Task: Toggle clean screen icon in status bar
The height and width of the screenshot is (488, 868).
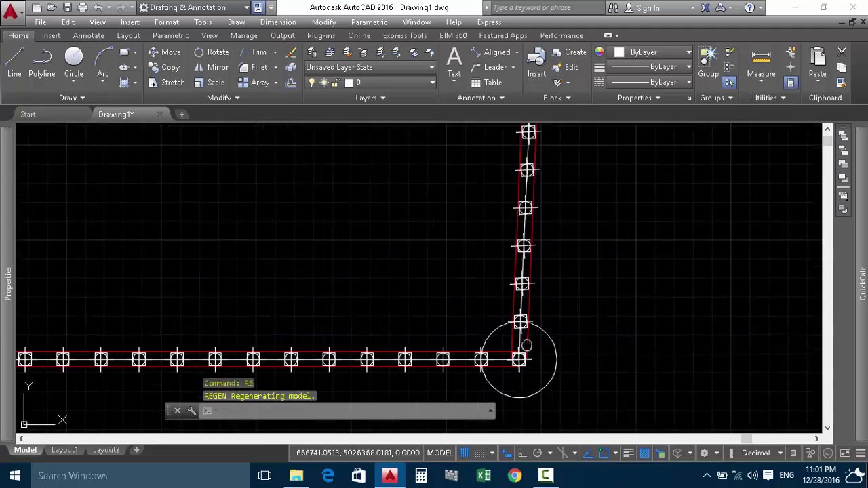Action: click(845, 453)
